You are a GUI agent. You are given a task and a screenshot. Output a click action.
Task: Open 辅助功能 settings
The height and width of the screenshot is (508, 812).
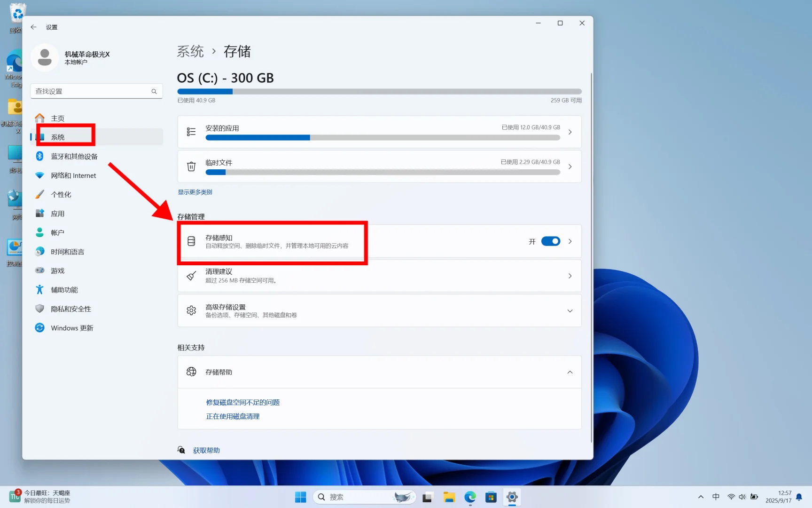[x=64, y=289]
